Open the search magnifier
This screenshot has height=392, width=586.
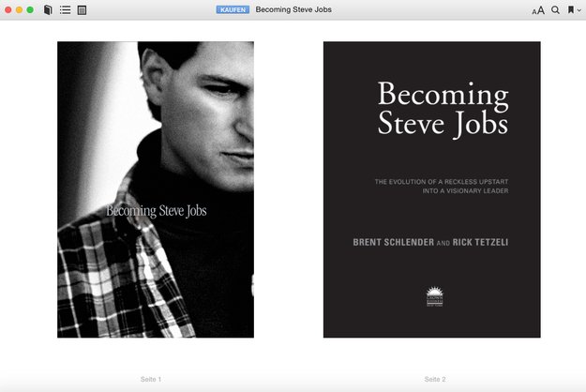pyautogui.click(x=556, y=10)
